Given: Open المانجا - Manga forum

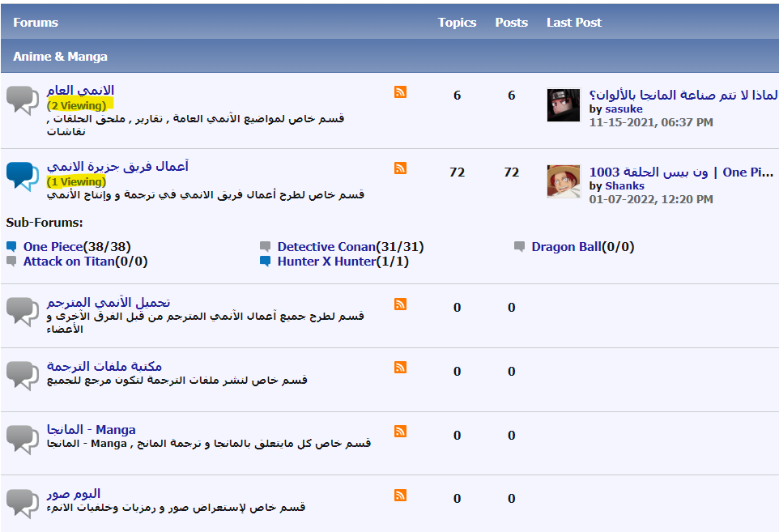Looking at the screenshot, I should click(x=91, y=429).
